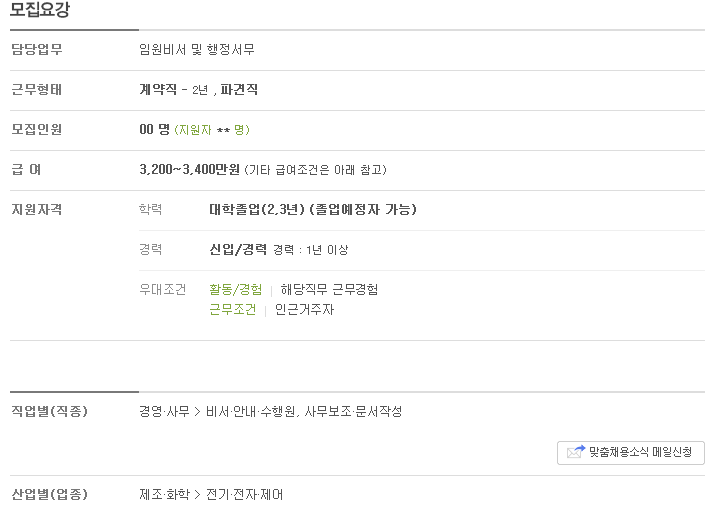Click the 사무보조·문서작성 job type

coord(353,411)
